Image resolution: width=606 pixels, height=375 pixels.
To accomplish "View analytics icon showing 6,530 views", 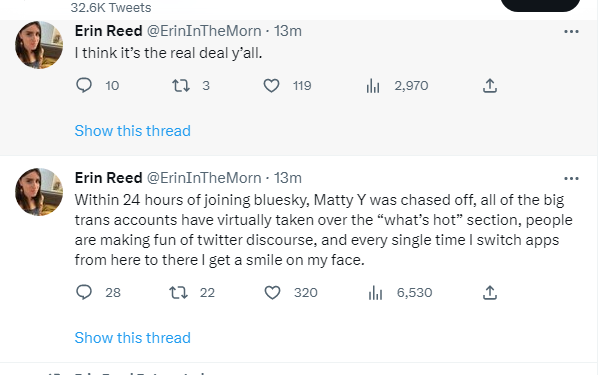I will (x=375, y=292).
